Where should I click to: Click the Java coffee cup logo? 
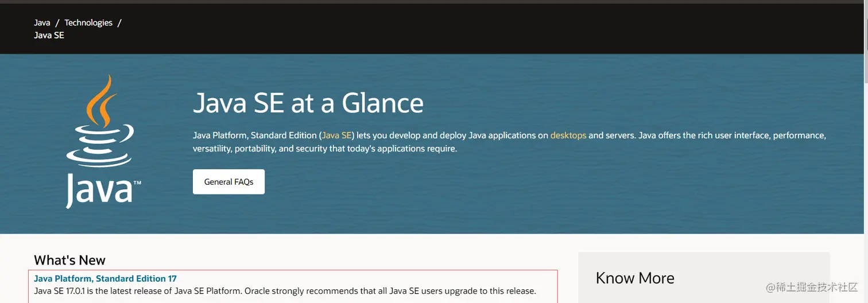pyautogui.click(x=103, y=141)
